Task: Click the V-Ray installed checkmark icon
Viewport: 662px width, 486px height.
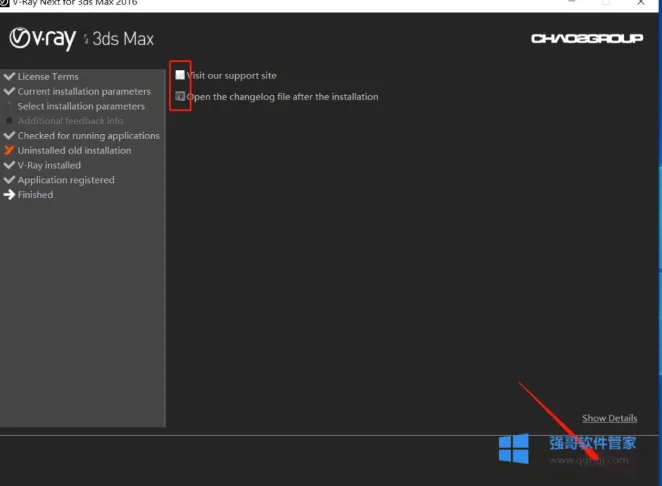Action: [x=9, y=165]
